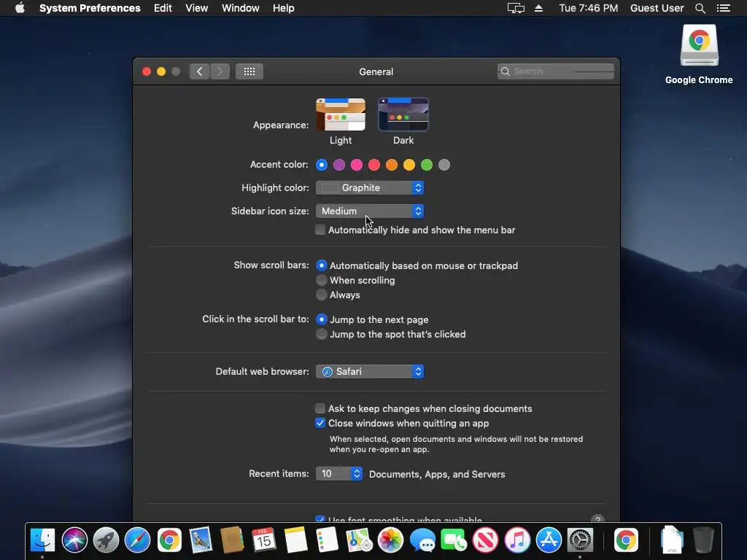The width and height of the screenshot is (747, 560).
Task: Select scroll bars automatically based on mouse
Action: [x=322, y=265]
